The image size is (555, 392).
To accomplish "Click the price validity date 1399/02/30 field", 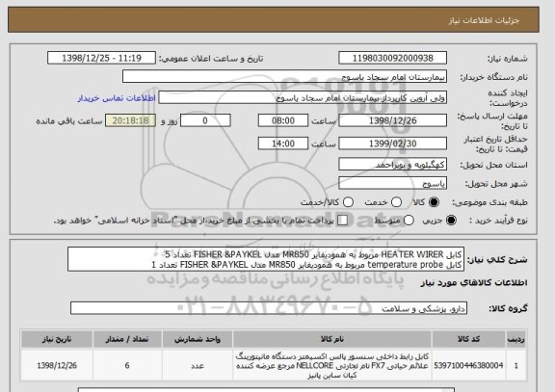I will tap(392, 144).
